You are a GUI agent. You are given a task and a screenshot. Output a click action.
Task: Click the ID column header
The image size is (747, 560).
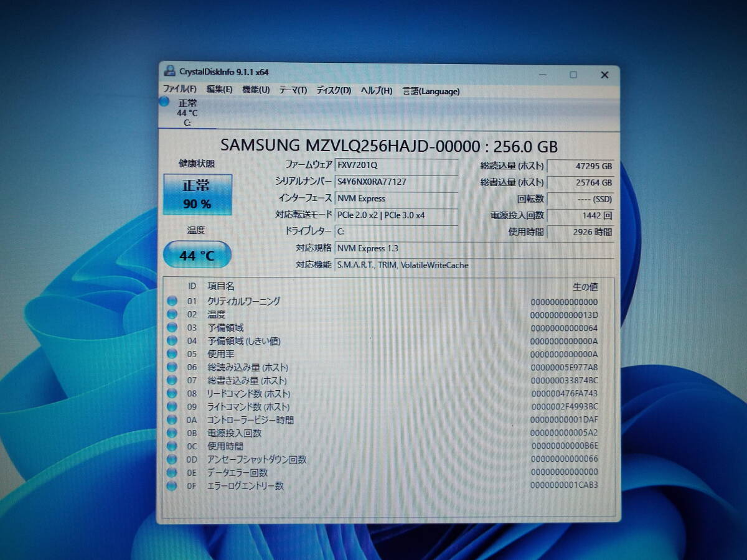[192, 286]
